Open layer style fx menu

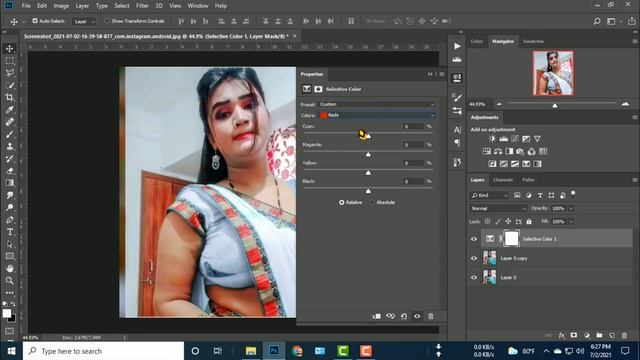click(x=562, y=336)
